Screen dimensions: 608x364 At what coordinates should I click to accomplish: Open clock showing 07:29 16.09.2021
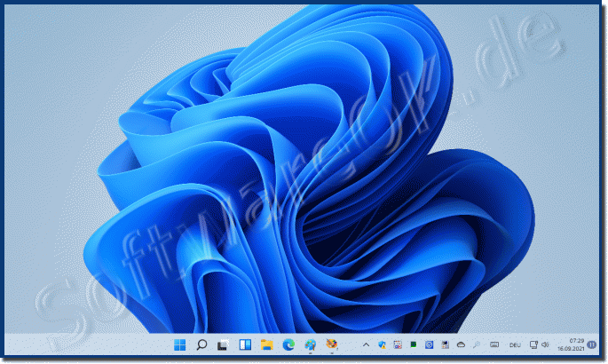coord(571,344)
